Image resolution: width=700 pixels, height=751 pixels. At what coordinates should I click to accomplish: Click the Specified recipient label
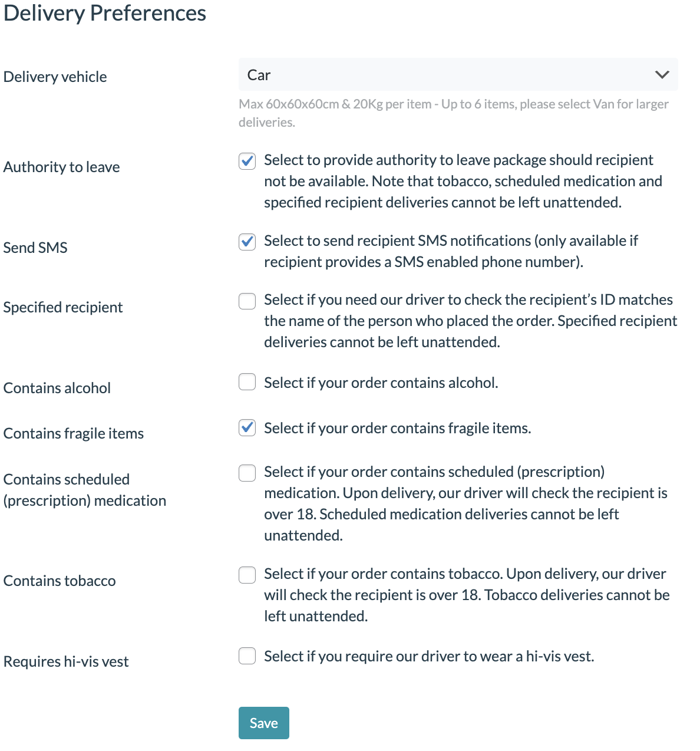click(63, 308)
